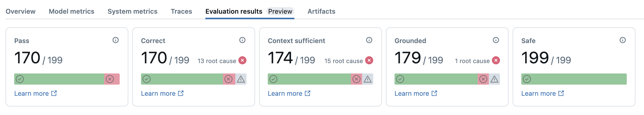Click the info icon on Pass card
Image resolution: width=644 pixels, height=115 pixels.
point(116,40)
